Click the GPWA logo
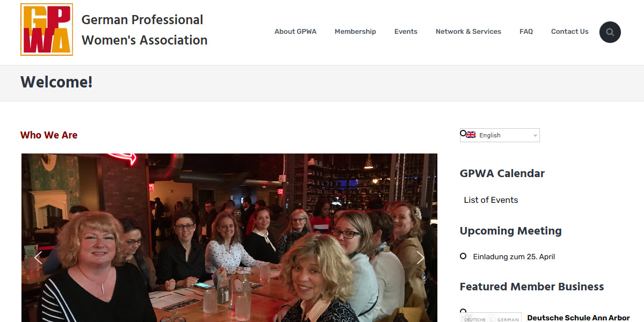The image size is (644, 322). coord(46,29)
